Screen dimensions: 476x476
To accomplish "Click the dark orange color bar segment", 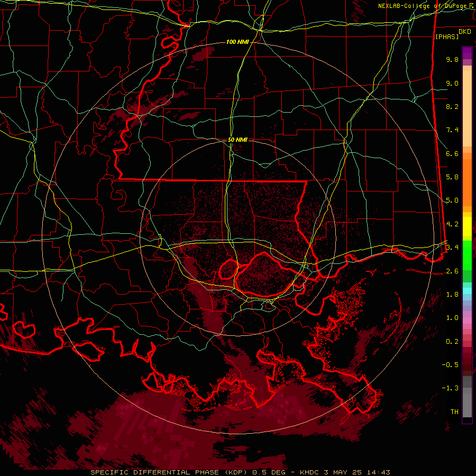I will click(x=467, y=182).
